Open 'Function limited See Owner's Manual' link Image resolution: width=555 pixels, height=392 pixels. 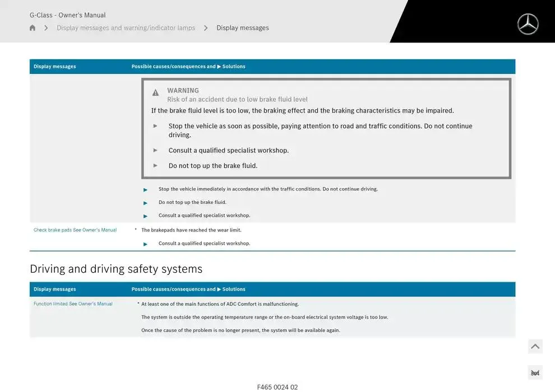pos(73,304)
